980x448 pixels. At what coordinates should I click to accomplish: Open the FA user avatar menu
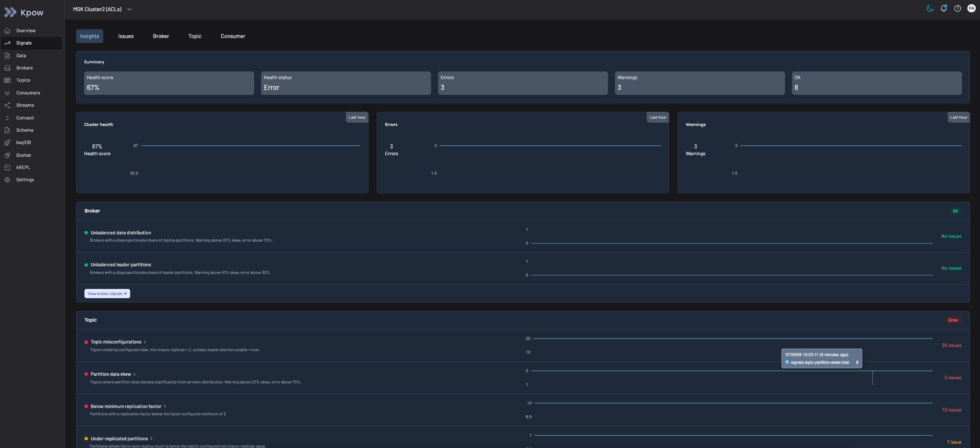[x=971, y=8]
